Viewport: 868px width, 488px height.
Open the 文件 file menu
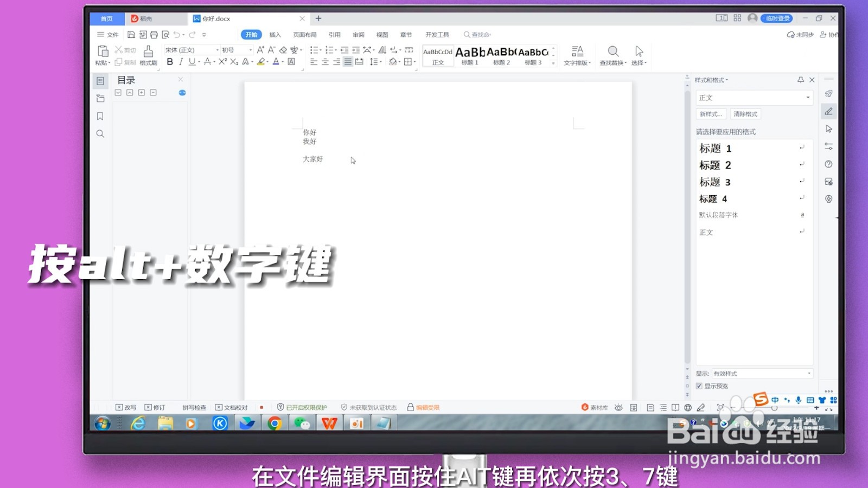pyautogui.click(x=108, y=35)
